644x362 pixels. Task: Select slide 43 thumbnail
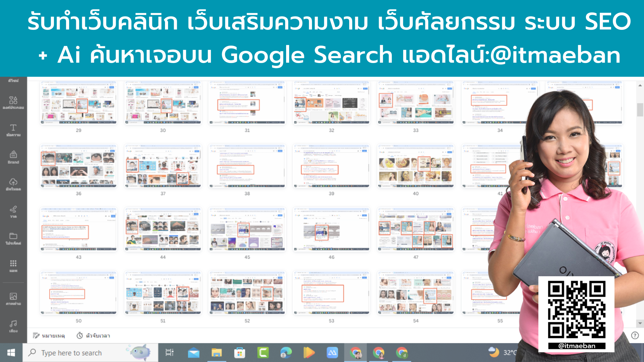[x=78, y=229]
